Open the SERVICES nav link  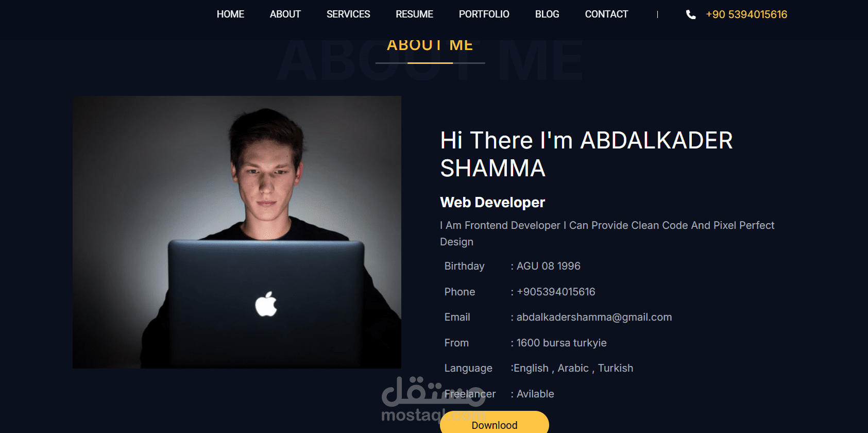click(x=348, y=14)
